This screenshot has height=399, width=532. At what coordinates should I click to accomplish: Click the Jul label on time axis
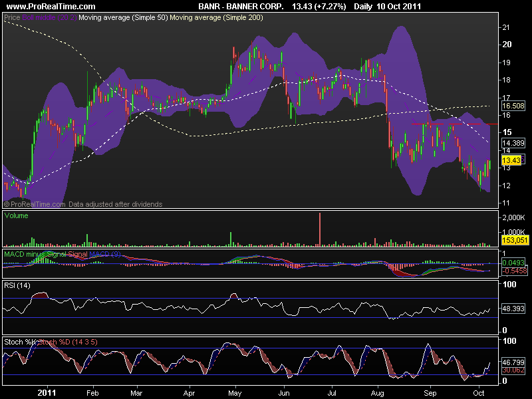pos(332,393)
